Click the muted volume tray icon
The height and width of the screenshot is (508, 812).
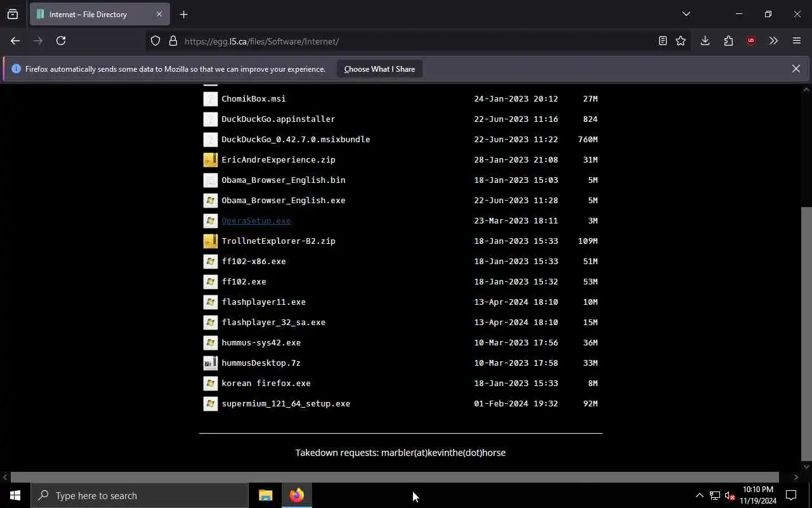730,496
